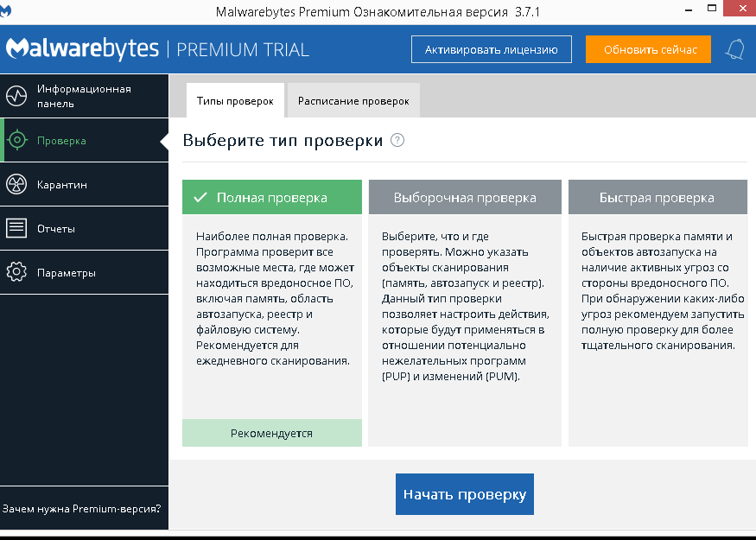Click the help question mark icon
The image size is (756, 540).
pos(397,141)
